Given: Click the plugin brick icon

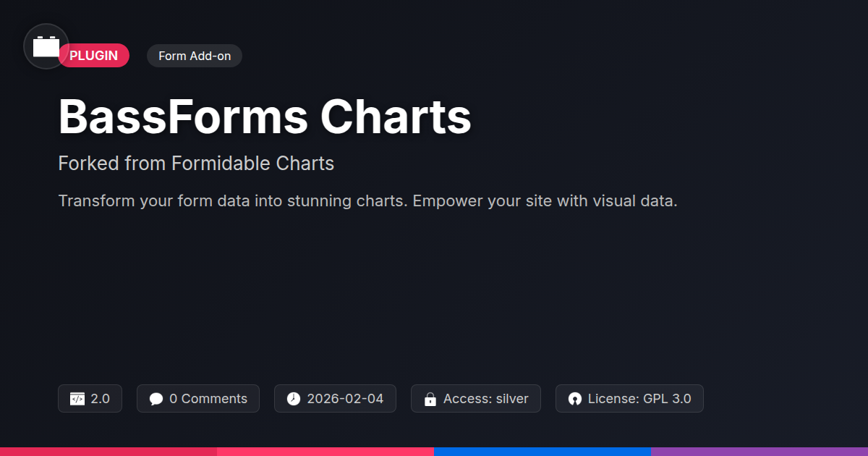Looking at the screenshot, I should [46, 46].
